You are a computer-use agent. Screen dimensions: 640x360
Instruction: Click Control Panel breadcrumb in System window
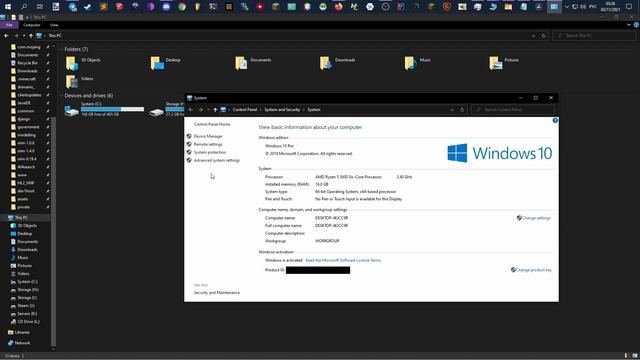245,110
